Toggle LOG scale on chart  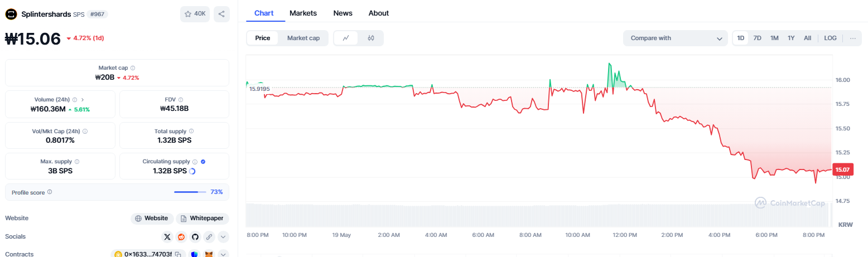click(831, 38)
